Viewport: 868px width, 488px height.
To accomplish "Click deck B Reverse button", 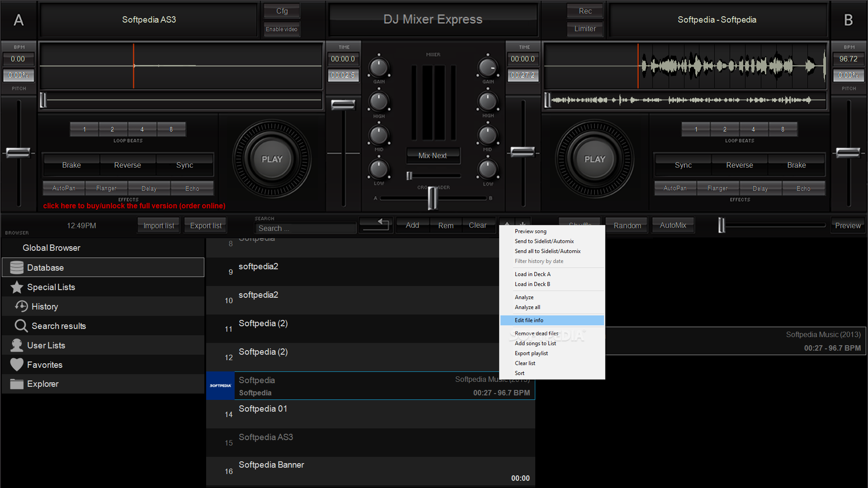I will [740, 165].
